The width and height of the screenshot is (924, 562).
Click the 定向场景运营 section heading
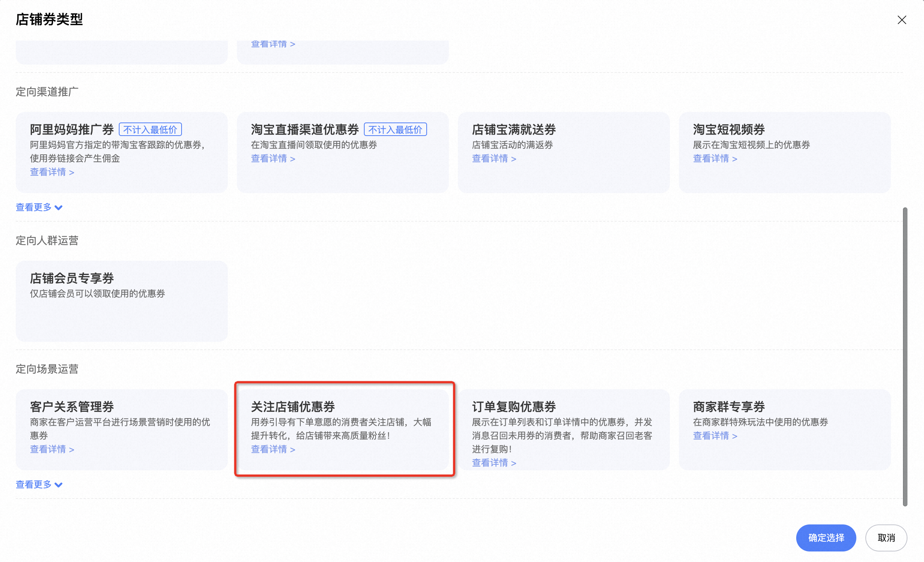point(47,369)
